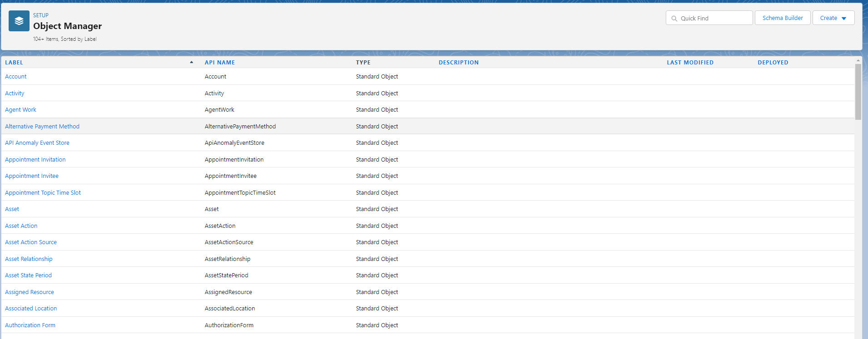Viewport: 868px width, 339px height.
Task: Open the API Anomaly Event Store object
Action: point(37,143)
